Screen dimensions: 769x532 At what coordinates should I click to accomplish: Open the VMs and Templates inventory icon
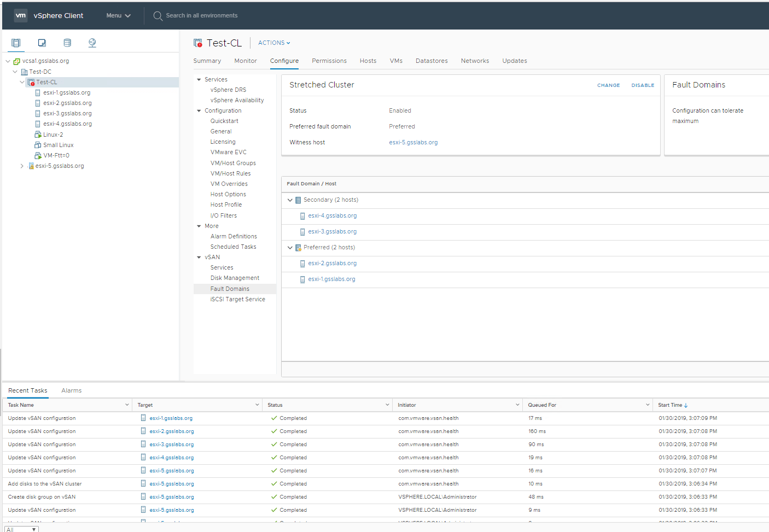[42, 43]
